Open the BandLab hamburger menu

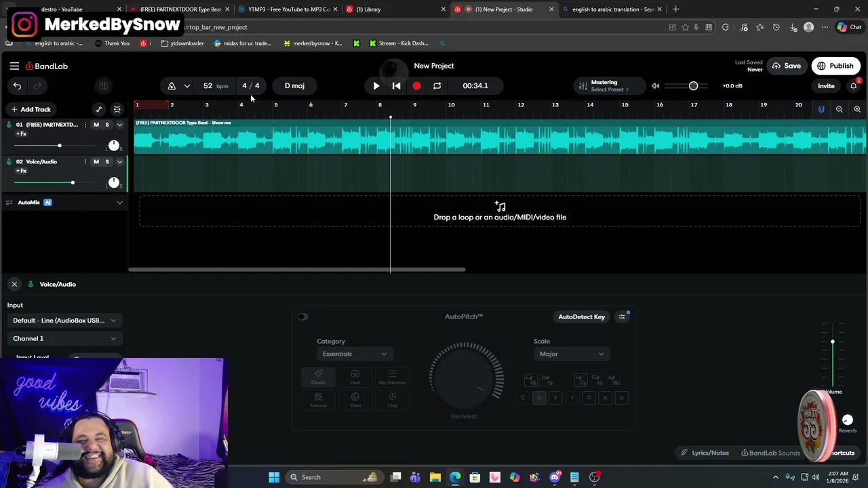pyautogui.click(x=14, y=66)
